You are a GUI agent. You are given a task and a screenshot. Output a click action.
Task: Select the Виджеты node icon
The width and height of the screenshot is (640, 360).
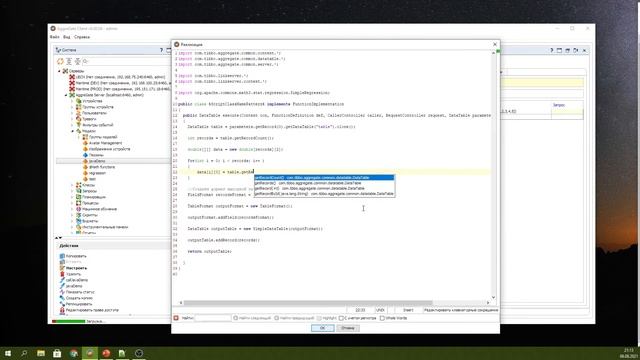pyautogui.click(x=79, y=221)
